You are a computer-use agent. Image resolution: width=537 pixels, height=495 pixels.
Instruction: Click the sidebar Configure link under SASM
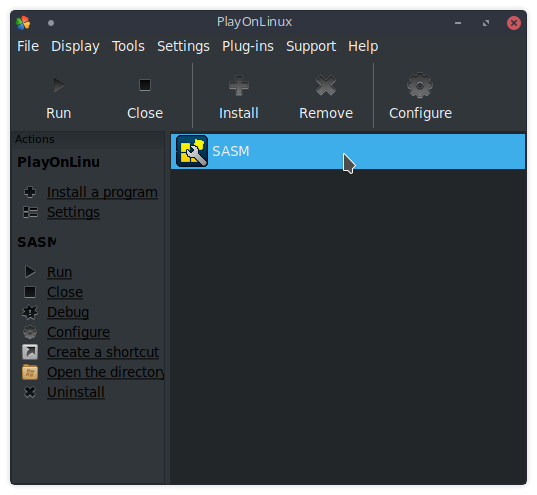pos(78,332)
